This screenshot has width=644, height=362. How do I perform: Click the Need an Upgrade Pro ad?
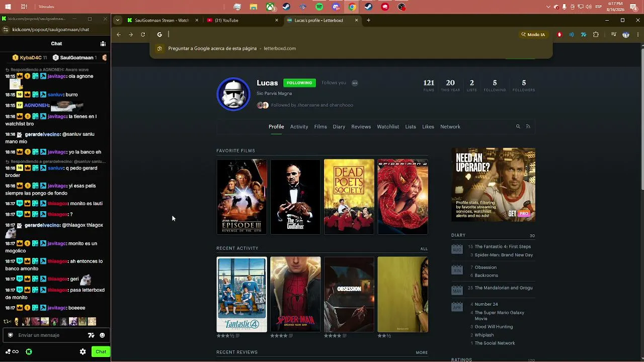[494, 185]
